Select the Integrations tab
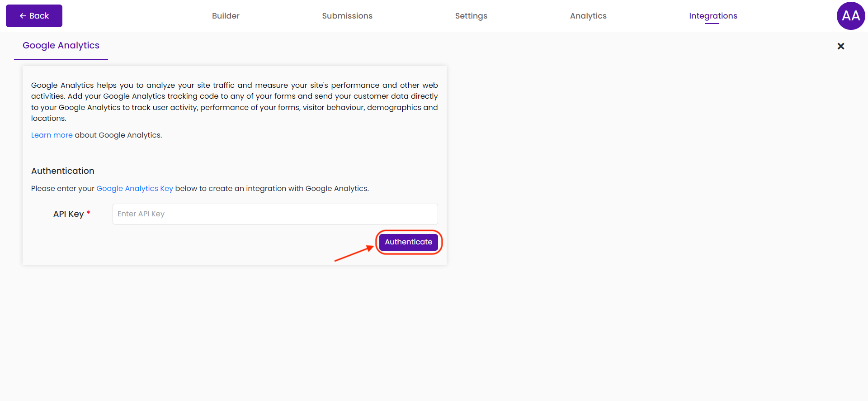Image resolution: width=868 pixels, height=401 pixels. 713,16
